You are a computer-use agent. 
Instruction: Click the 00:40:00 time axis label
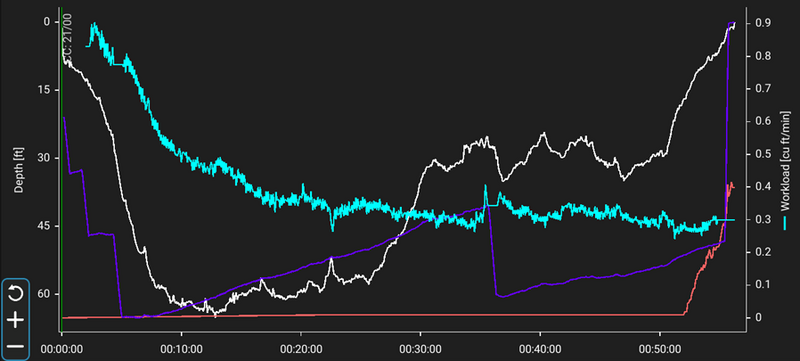pos(540,349)
